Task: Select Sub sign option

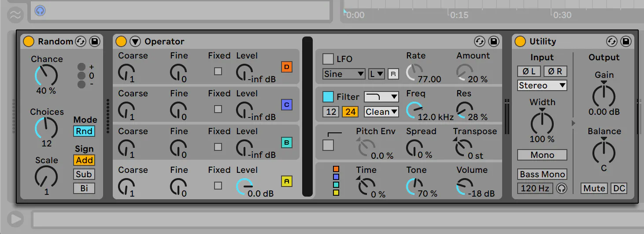Action: [84, 174]
